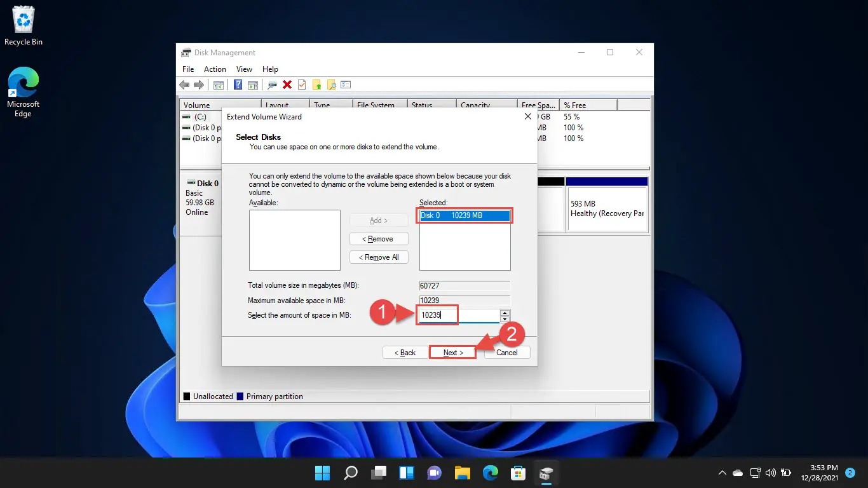
Task: Cancel the Extend Volume Wizard
Action: point(507,353)
